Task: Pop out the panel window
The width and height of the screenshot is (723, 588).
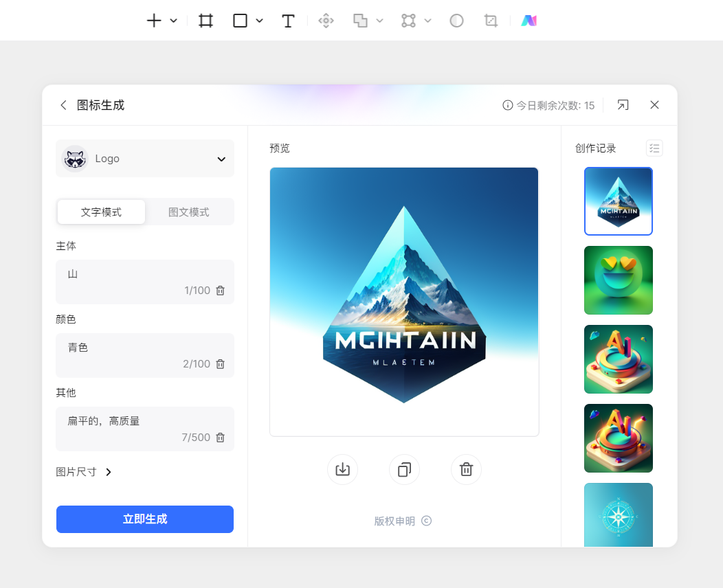Action: pyautogui.click(x=623, y=105)
